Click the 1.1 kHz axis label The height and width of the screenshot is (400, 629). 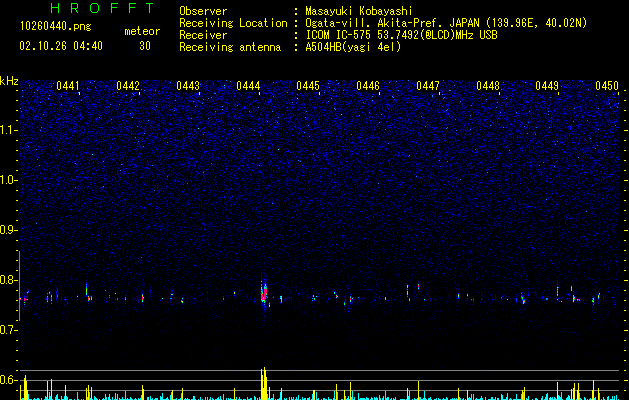point(9,130)
